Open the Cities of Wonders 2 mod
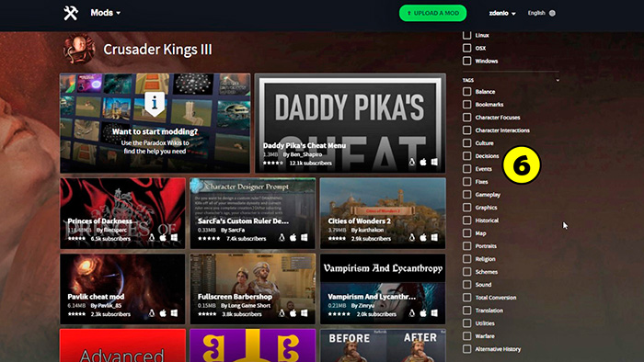Screen dimensions: 644x362 pos(383,213)
